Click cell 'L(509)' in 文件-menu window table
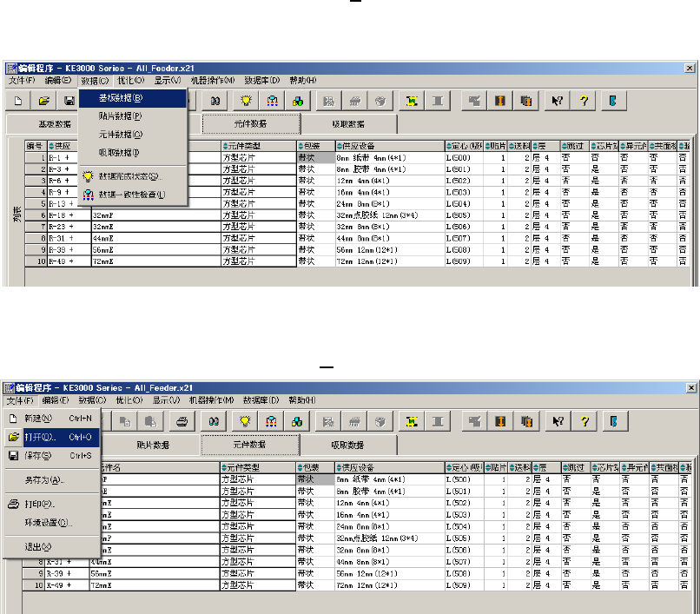Image resolution: width=700 pixels, height=614 pixels. point(464,585)
